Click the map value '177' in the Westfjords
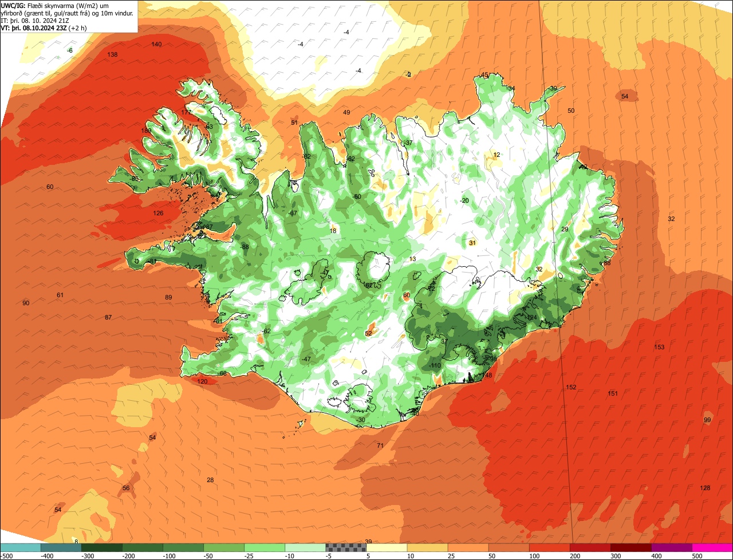 (186, 113)
